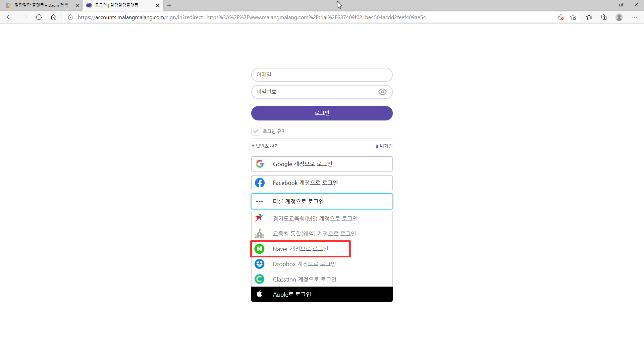Close the 로그인 말랑말랑플랫폼 tab
This screenshot has width=644, height=349.
[157, 5]
